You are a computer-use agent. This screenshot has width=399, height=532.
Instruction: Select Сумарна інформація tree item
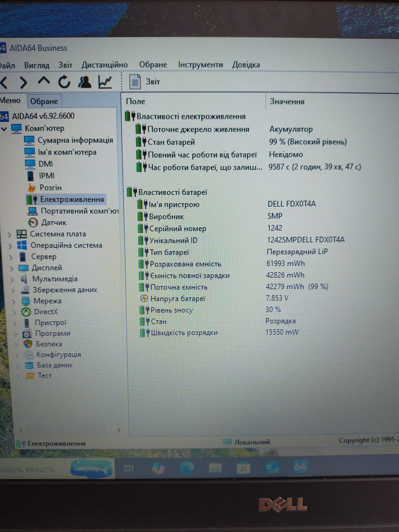coord(75,140)
